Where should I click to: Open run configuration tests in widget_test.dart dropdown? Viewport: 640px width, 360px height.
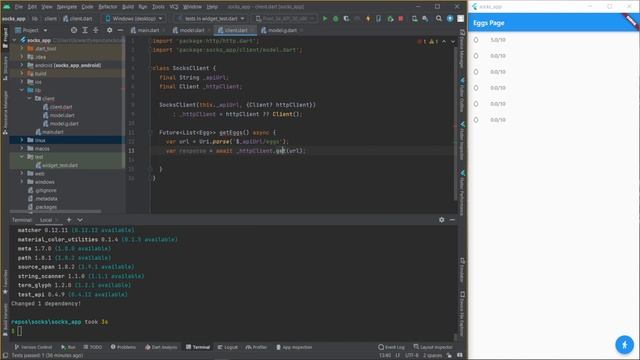click(211, 18)
